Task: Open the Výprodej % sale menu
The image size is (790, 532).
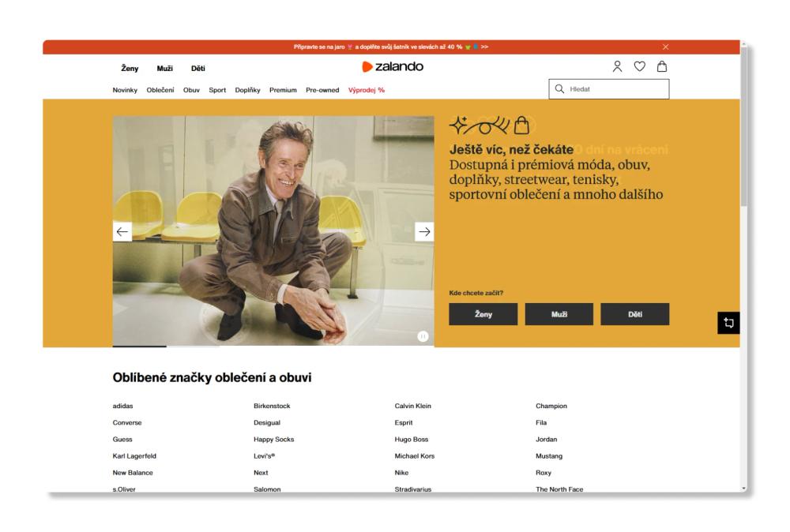Action: click(x=367, y=90)
